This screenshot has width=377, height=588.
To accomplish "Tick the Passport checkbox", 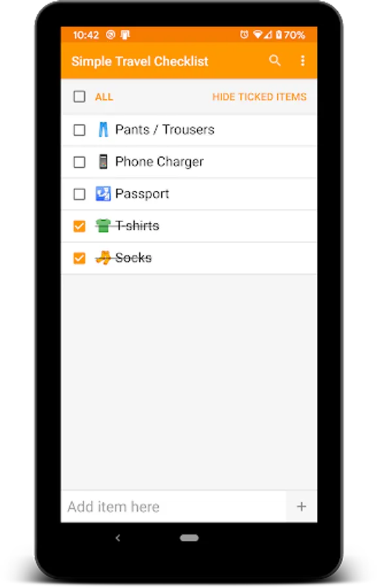I will (x=80, y=194).
